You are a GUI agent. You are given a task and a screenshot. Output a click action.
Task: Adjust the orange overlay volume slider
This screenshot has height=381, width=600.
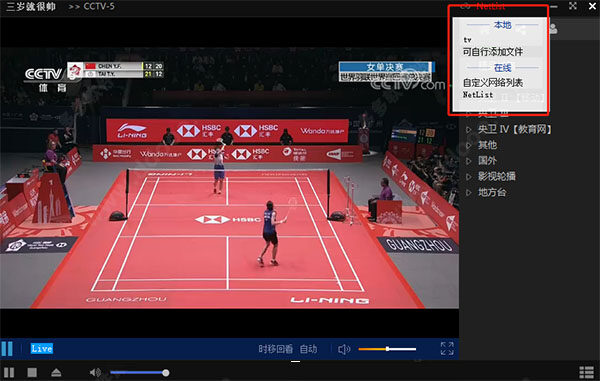tap(387, 349)
